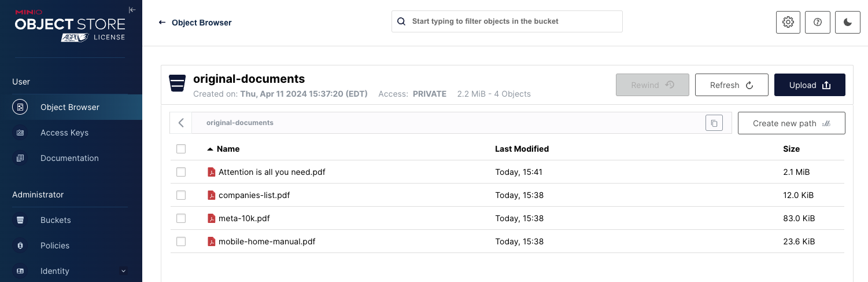Collapse the sidebar with the arrow icon
This screenshot has height=282, width=868.
(132, 9)
